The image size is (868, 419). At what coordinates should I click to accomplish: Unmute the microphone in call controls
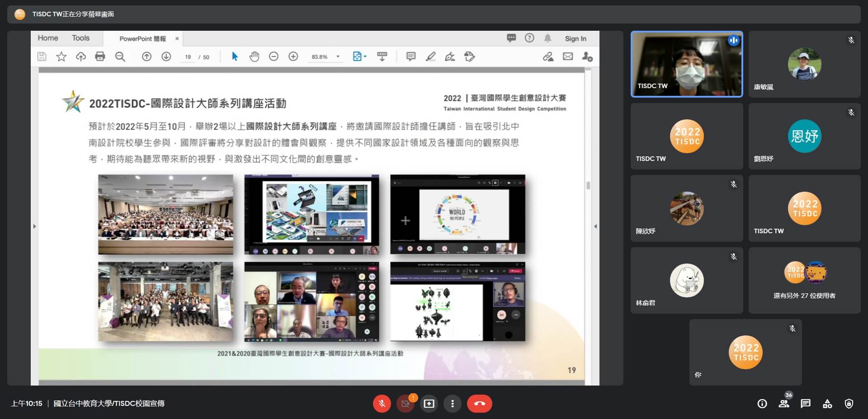point(382,404)
